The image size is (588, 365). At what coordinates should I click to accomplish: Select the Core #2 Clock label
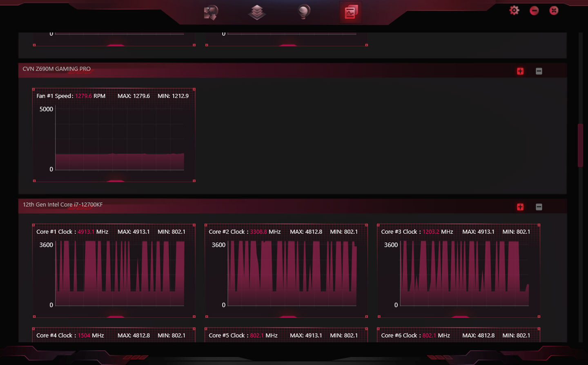coord(228,232)
